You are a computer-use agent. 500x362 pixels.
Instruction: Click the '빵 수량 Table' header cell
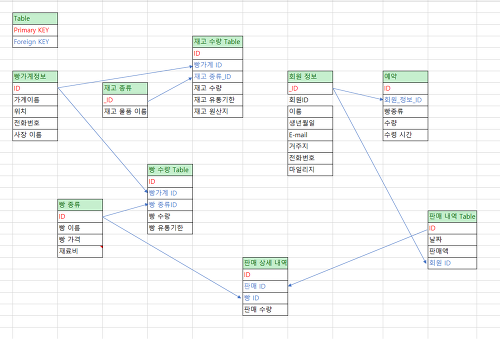[170, 170]
